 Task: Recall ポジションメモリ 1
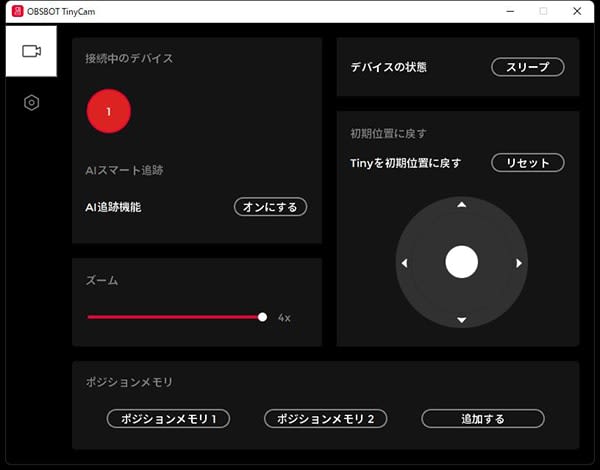(168, 419)
